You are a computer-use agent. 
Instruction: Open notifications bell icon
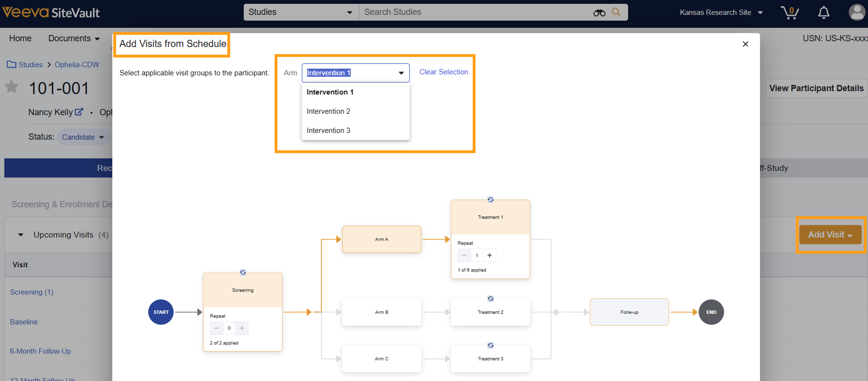823,13
